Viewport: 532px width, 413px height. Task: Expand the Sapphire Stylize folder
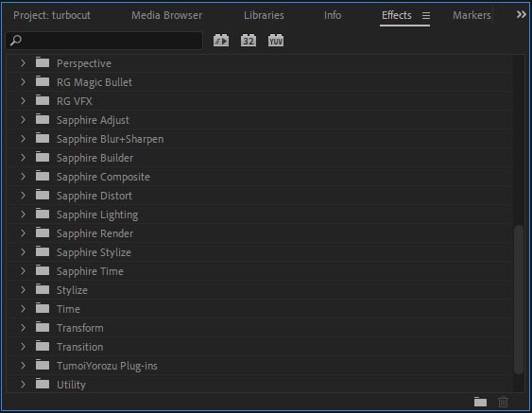click(x=23, y=252)
